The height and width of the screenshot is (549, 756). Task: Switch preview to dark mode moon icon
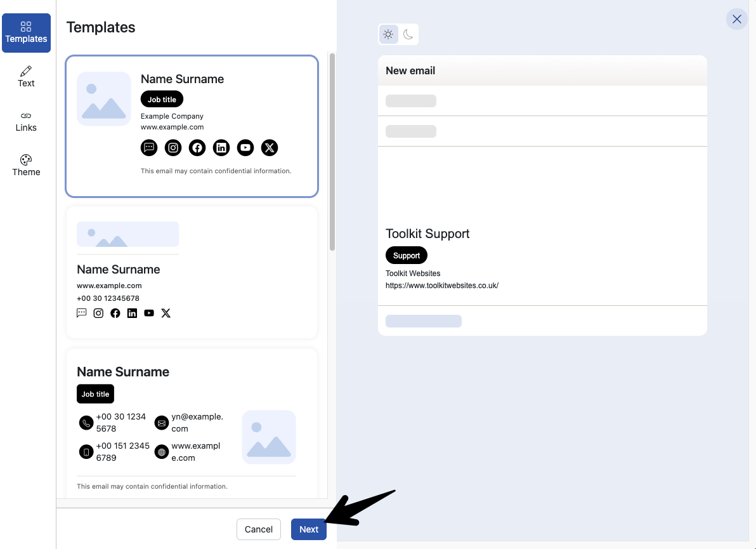coord(408,34)
